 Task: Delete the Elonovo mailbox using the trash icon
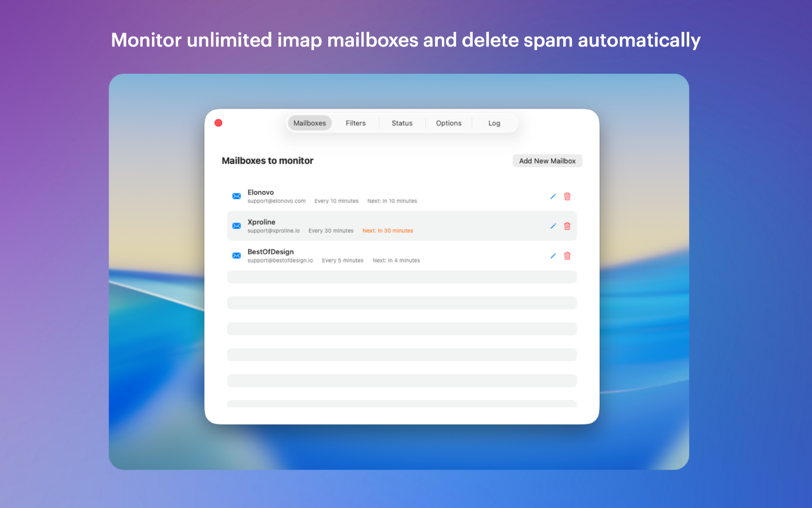(567, 196)
